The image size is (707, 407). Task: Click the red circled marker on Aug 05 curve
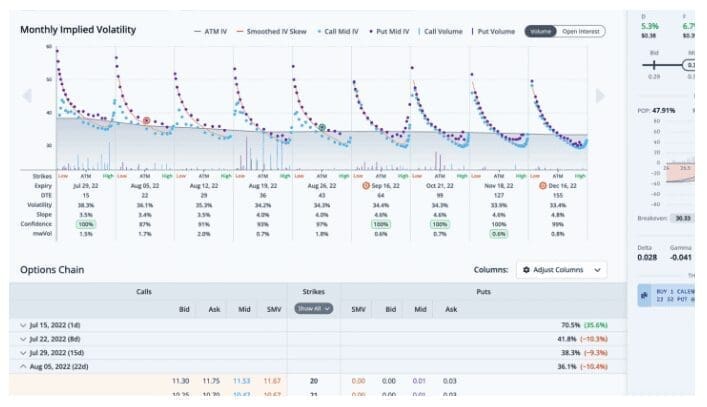point(147,120)
